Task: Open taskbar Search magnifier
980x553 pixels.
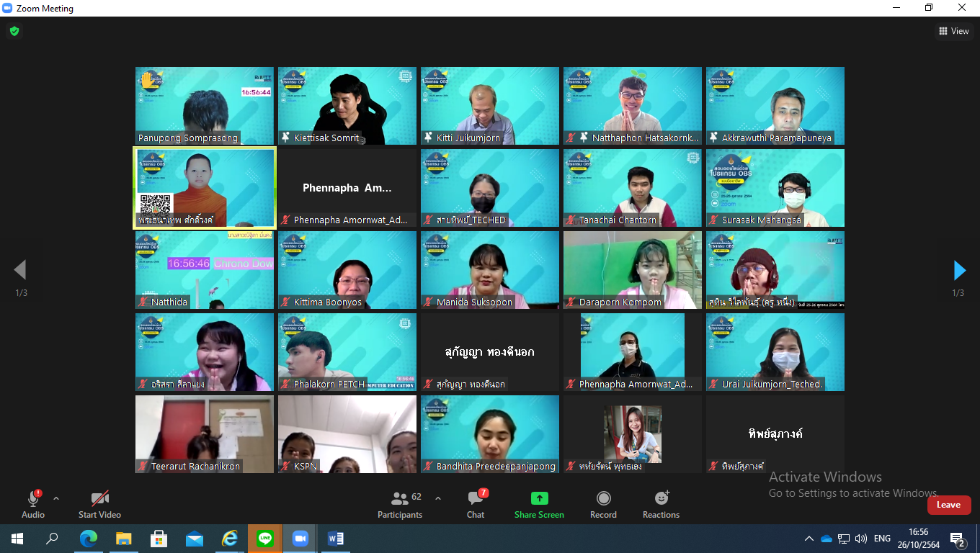Action: [52, 539]
